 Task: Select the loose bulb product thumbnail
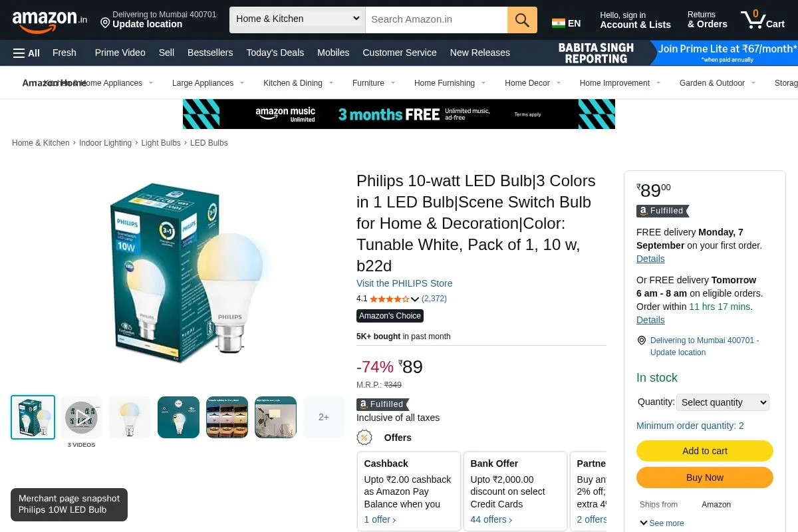tap(130, 417)
